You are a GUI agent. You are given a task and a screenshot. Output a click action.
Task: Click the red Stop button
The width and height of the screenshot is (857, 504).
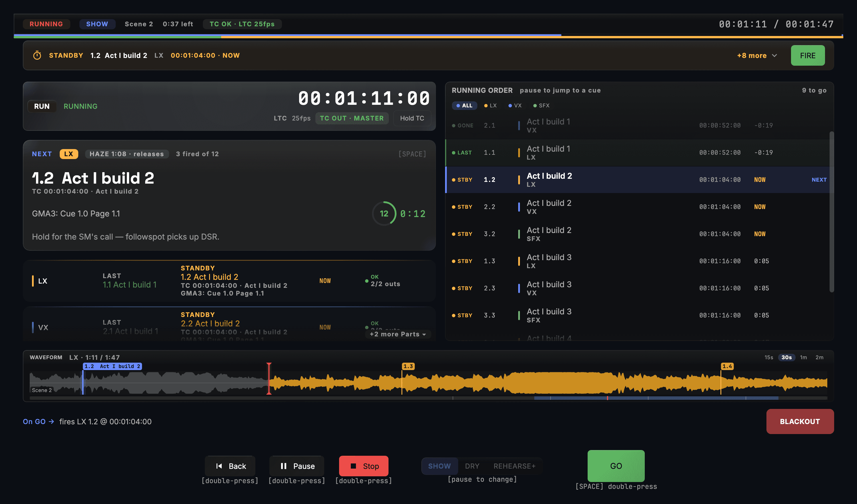[364, 466]
